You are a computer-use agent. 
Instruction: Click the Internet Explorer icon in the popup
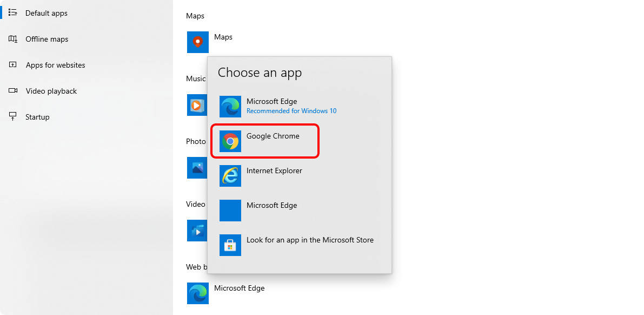click(230, 176)
